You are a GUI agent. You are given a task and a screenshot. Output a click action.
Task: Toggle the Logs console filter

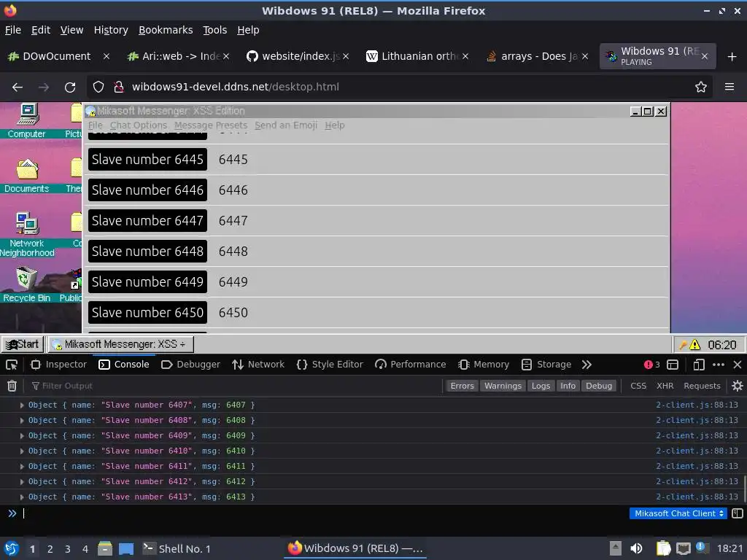tap(541, 386)
